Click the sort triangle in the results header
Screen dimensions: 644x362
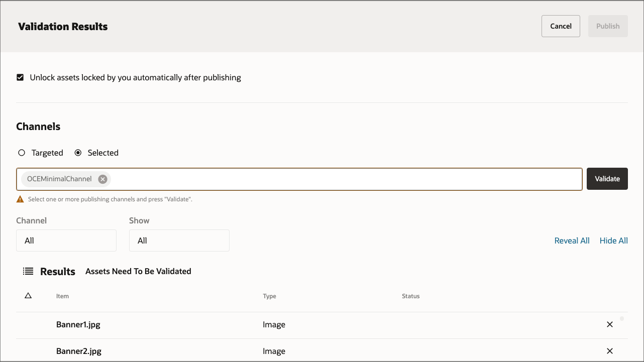coord(28,296)
